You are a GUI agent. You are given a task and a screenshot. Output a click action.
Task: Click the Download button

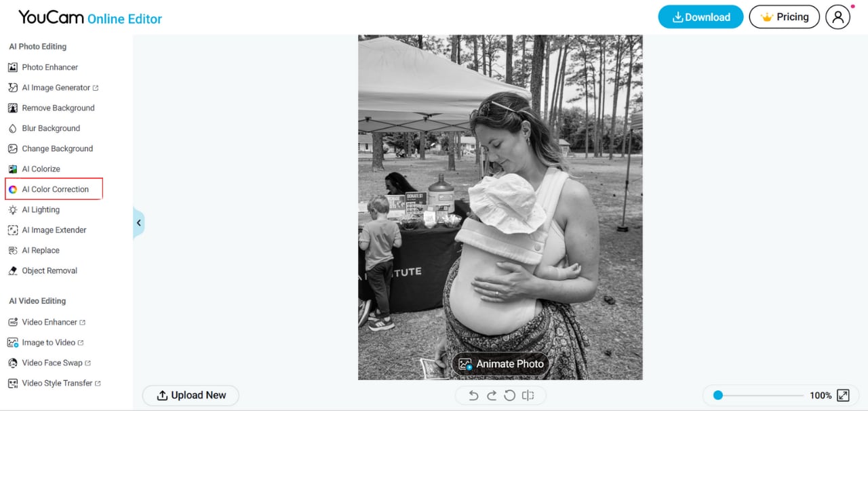(701, 17)
